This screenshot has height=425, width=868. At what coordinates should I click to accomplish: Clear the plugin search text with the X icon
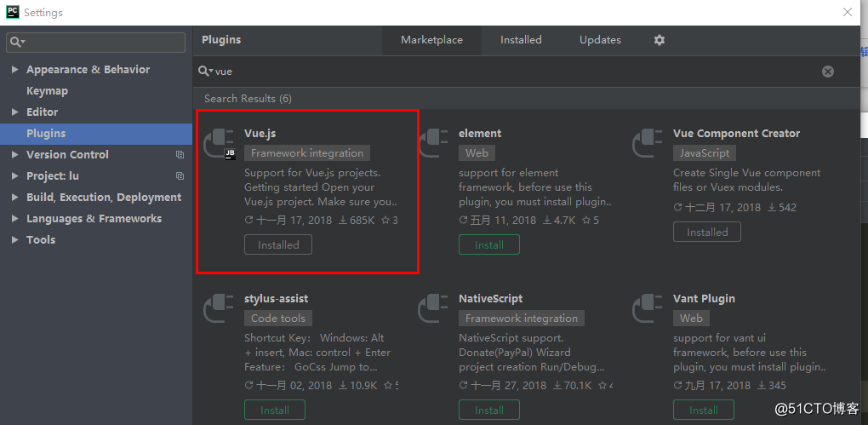(828, 72)
